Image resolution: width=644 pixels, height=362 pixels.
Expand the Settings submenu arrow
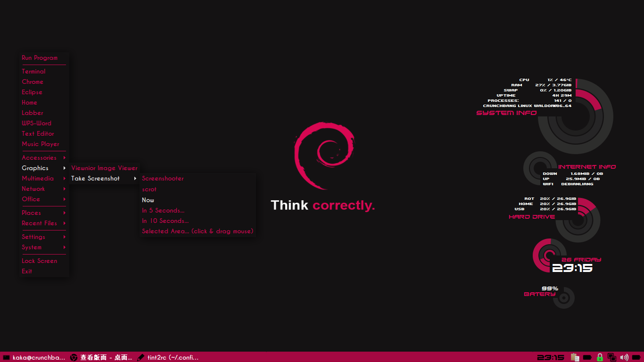65,237
